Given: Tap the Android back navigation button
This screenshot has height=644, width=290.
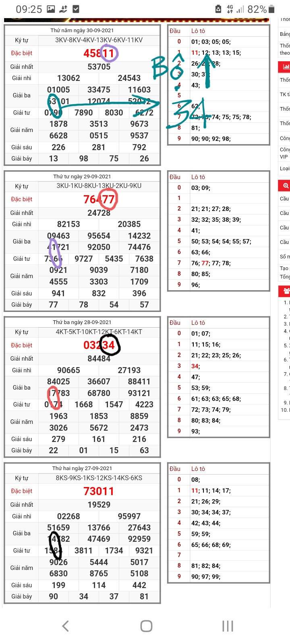Looking at the screenshot, I should pos(66,626).
